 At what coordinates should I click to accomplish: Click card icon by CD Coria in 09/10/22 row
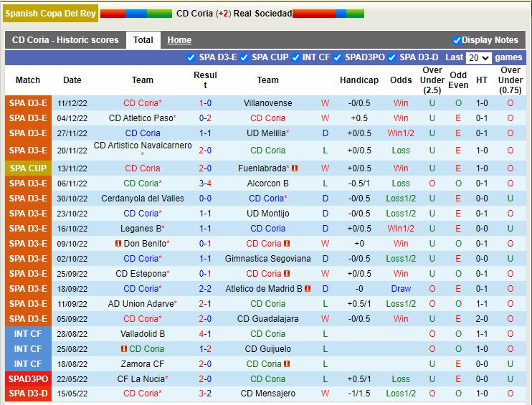pos(287,244)
